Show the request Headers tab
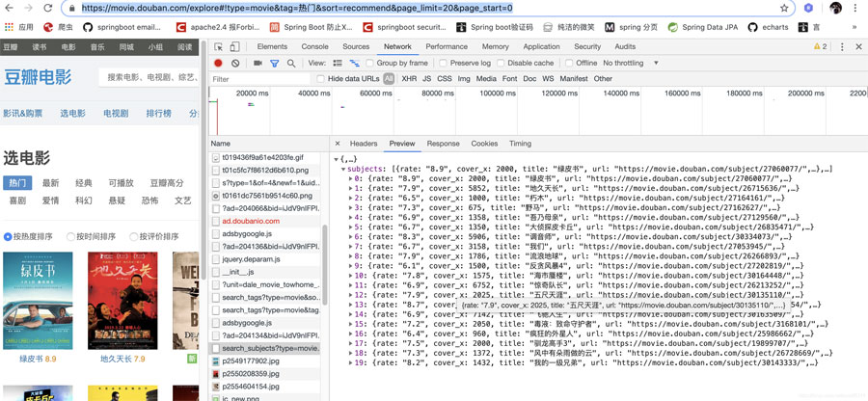The image size is (868, 401). coord(364,144)
